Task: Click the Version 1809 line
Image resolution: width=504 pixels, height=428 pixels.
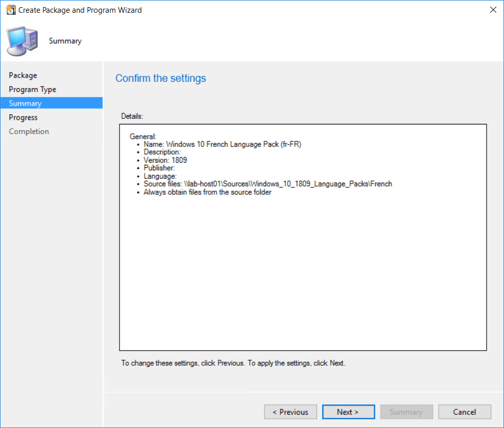Action: [x=165, y=160]
